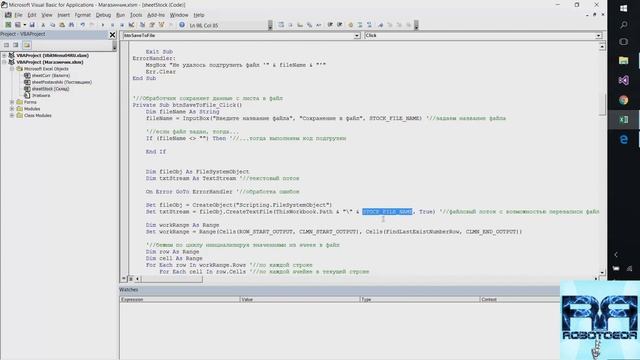Click the Run Sub play icon
The height and width of the screenshot is (360, 640).
102,25
